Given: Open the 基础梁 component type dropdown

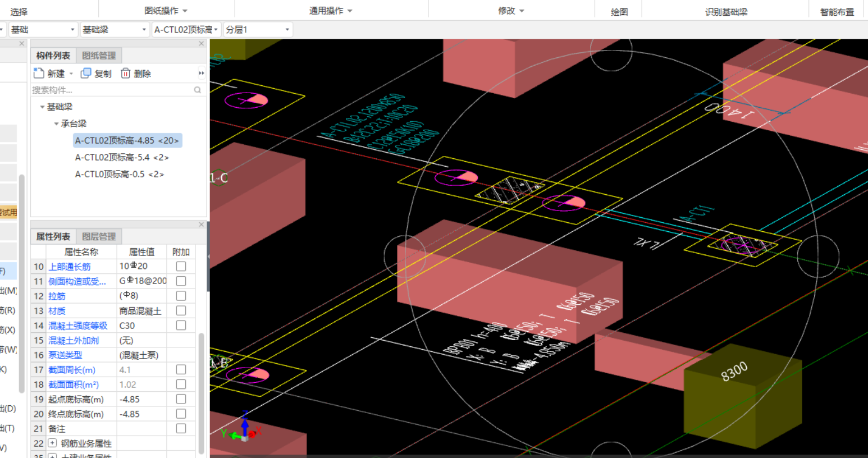Looking at the screenshot, I should point(115,30).
